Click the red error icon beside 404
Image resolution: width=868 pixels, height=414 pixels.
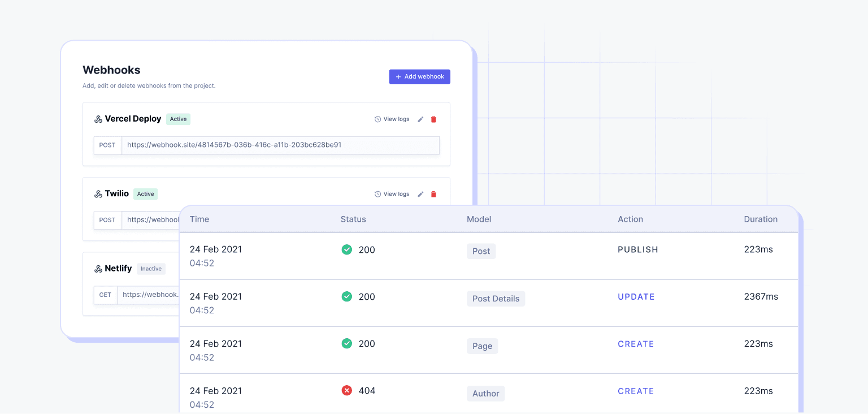[x=347, y=390]
